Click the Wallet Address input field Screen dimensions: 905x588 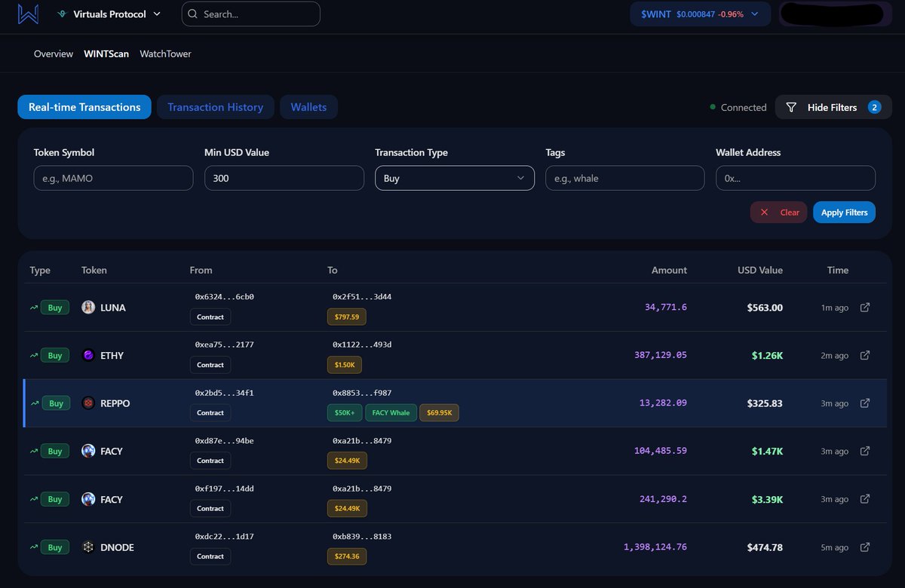point(796,178)
